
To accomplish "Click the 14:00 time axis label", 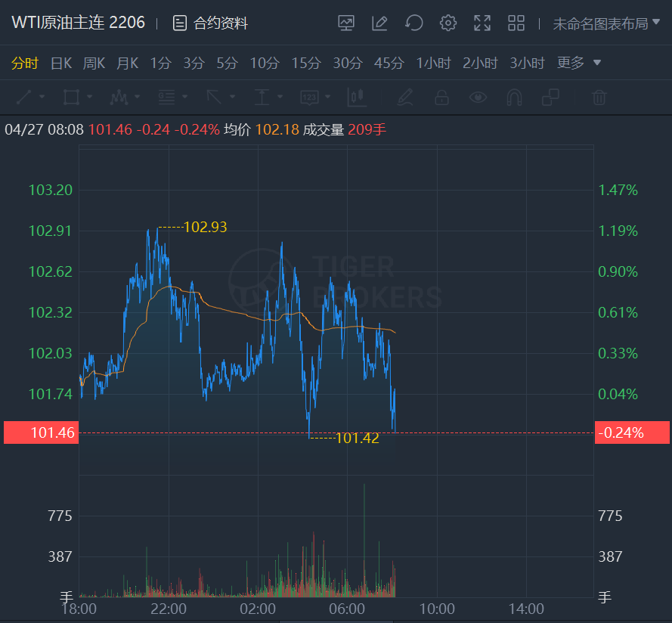I will (526, 609).
